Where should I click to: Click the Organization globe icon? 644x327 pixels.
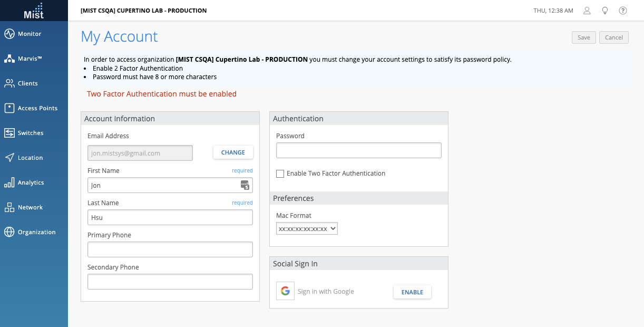click(9, 232)
